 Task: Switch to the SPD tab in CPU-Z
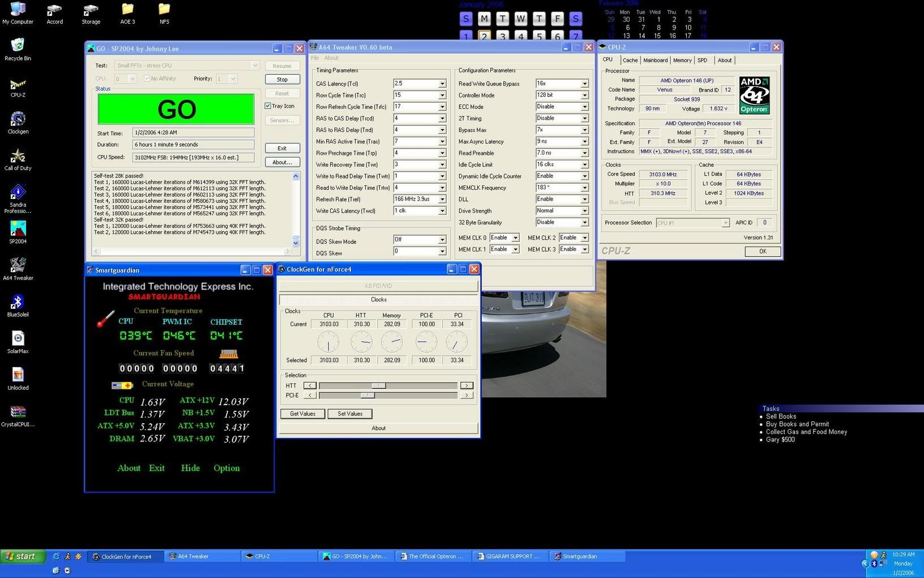click(x=702, y=60)
